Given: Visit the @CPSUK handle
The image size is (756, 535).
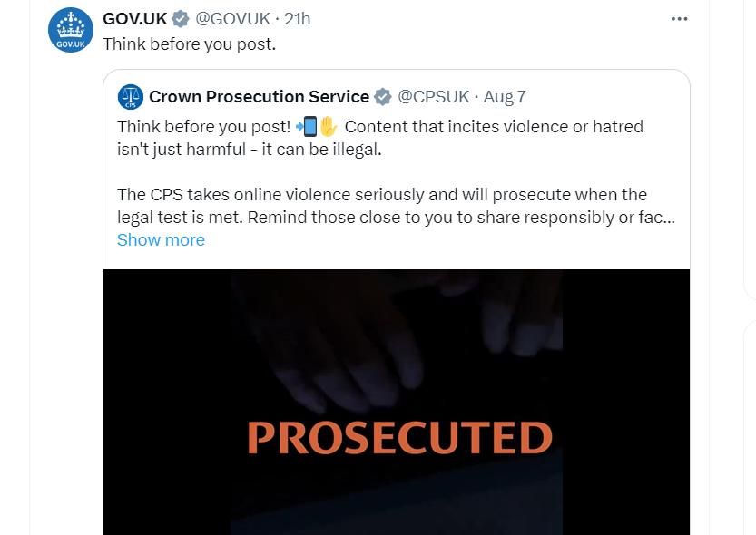Looking at the screenshot, I should tap(434, 97).
